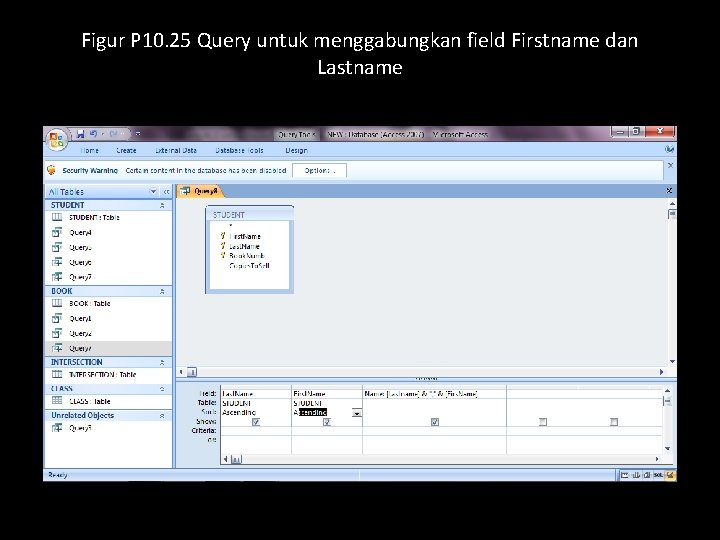Select the Query8 document tab
This screenshot has height=540, width=720.
[200, 191]
